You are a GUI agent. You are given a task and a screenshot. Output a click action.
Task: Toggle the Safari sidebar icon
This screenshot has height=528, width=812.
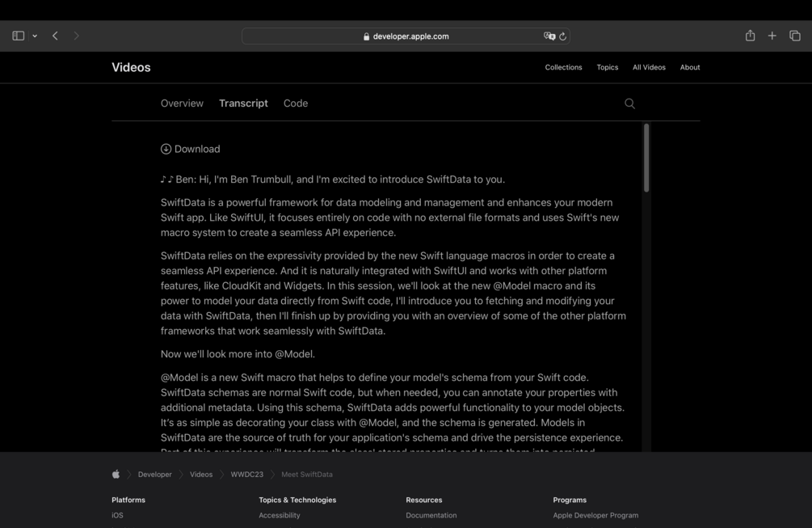pyautogui.click(x=18, y=36)
